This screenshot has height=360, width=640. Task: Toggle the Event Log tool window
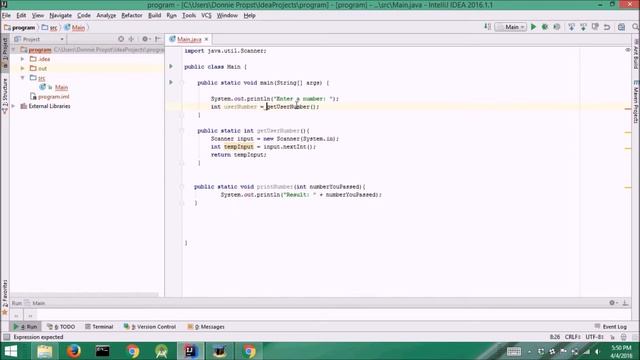click(611, 327)
